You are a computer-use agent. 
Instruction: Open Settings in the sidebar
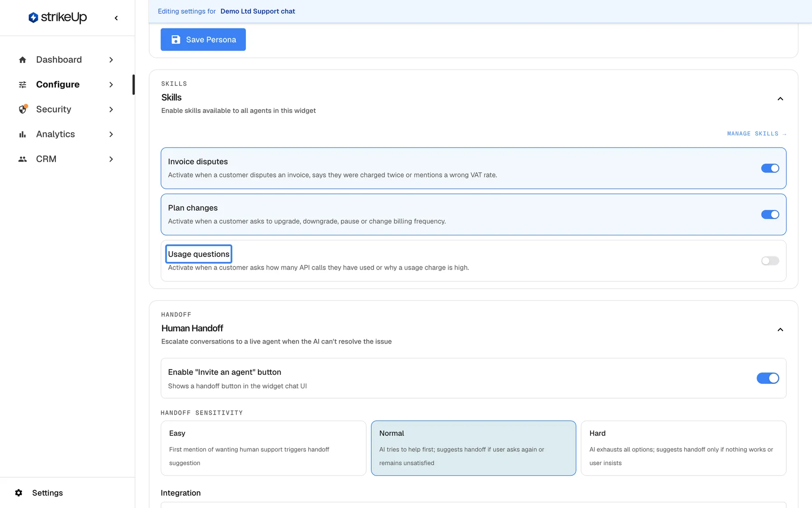click(x=47, y=493)
